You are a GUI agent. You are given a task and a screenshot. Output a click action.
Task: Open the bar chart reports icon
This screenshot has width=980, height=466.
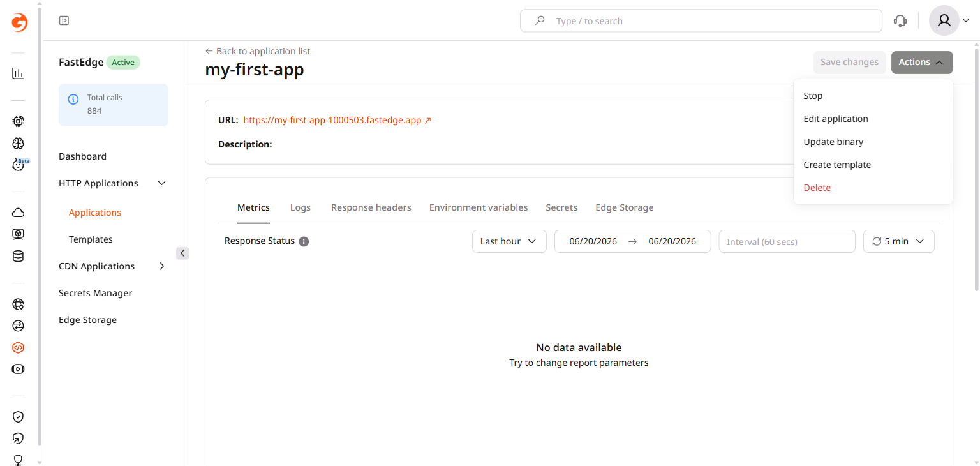(18, 73)
